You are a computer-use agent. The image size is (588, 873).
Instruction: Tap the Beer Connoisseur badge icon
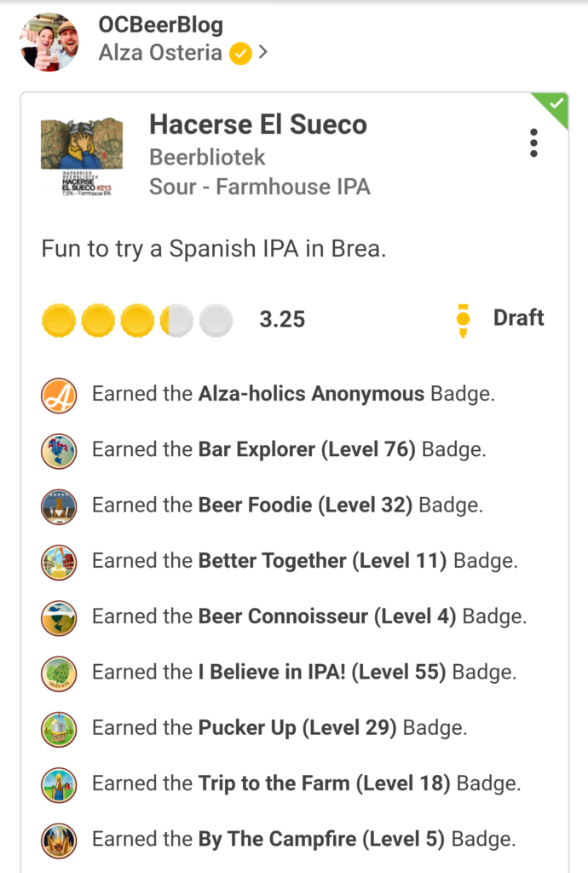click(x=59, y=616)
